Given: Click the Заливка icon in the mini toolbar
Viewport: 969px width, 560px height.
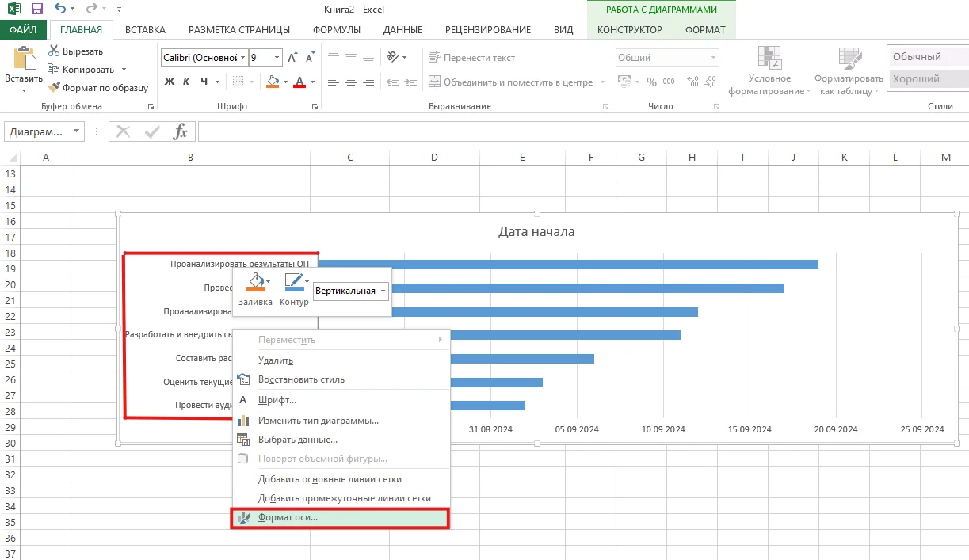Looking at the screenshot, I should click(255, 283).
